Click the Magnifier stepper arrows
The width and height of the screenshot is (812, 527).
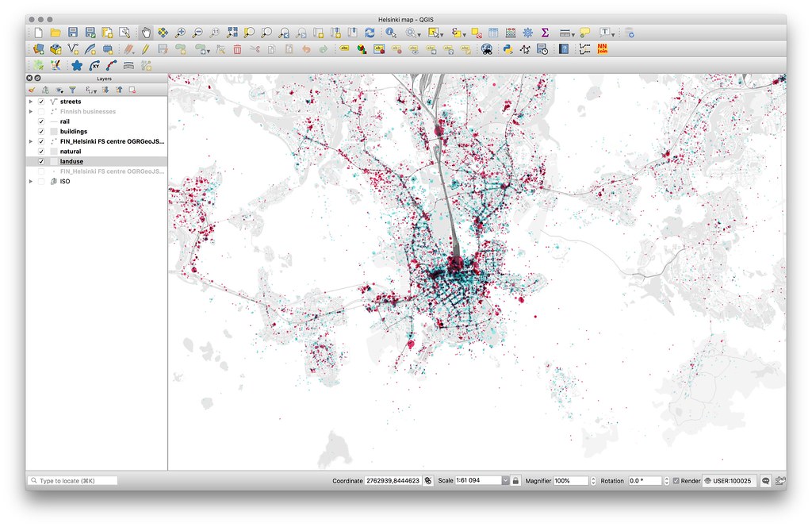593,481
